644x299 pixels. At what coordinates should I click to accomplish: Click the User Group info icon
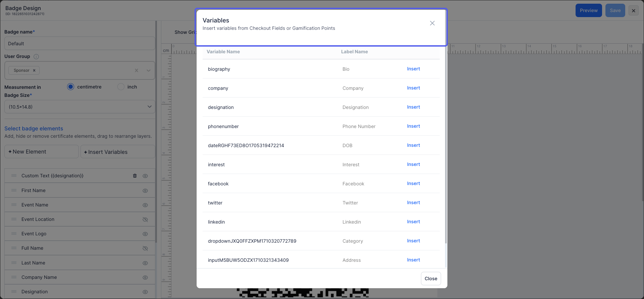[x=36, y=57]
